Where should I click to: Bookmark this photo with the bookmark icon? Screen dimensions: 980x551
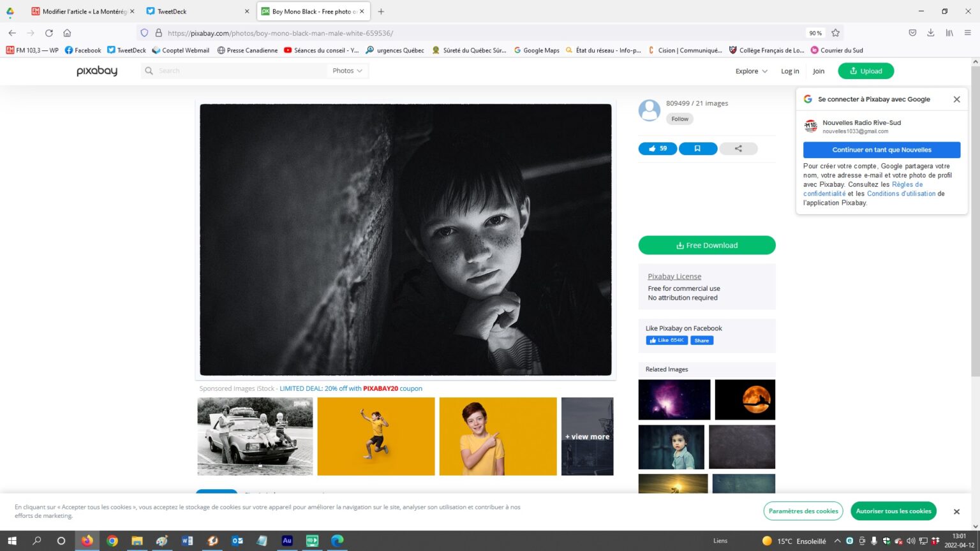697,149
